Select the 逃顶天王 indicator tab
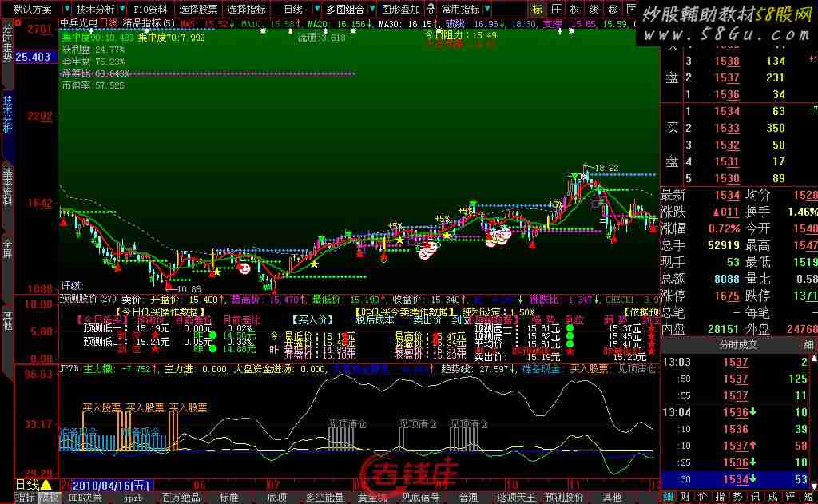 coord(516,498)
